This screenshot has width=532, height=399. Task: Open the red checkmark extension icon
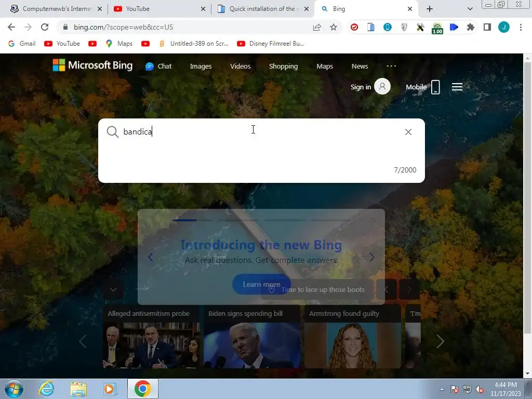(354, 27)
